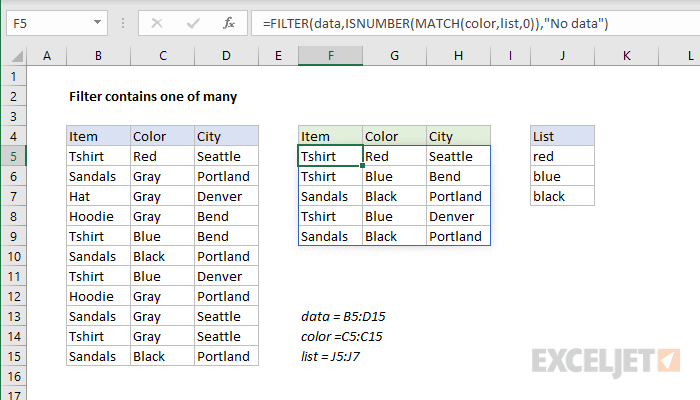The height and width of the screenshot is (400, 700).
Task: Select column F header
Action: [x=330, y=58]
